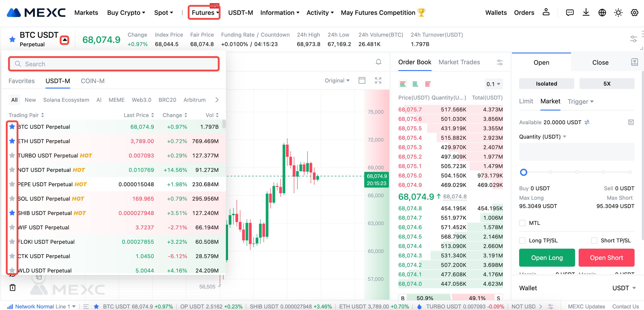Switch to the COIN-M tab
Image resolution: width=644 pixels, height=310 pixels.
[x=93, y=81]
